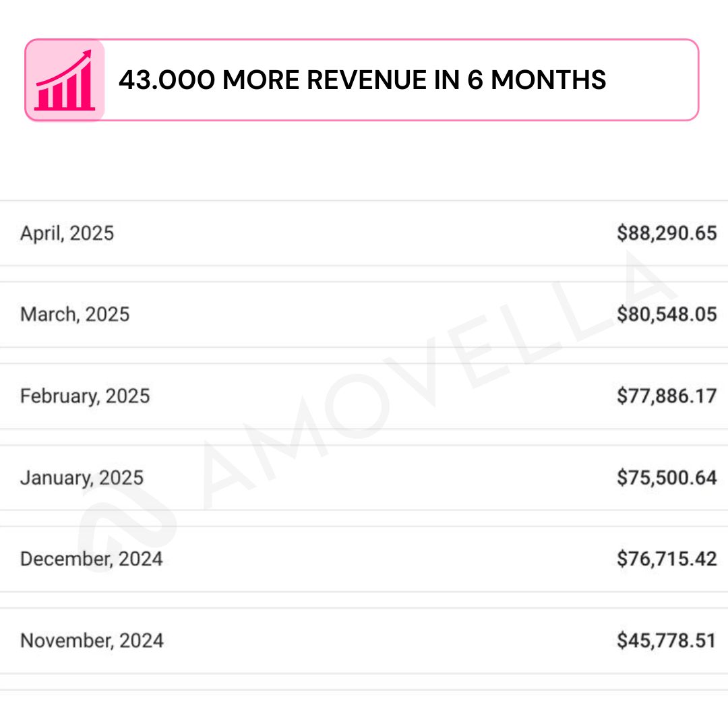Click "6 MONTHS" text in headline
This screenshot has width=728, height=728.
pos(537,80)
